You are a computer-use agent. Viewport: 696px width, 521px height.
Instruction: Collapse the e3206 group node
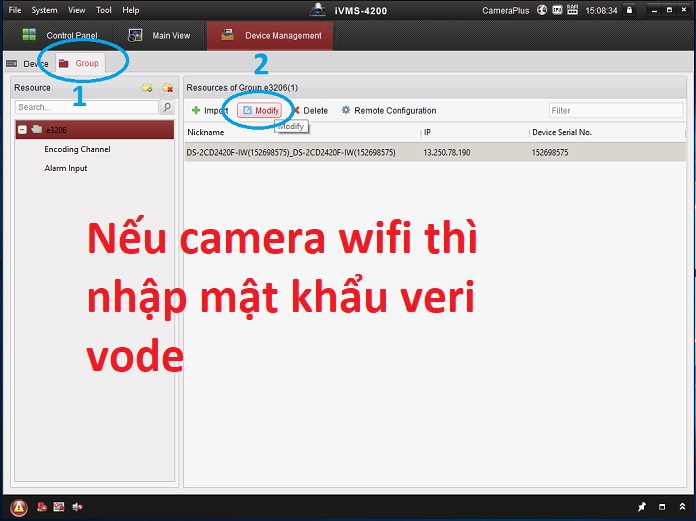point(22,130)
